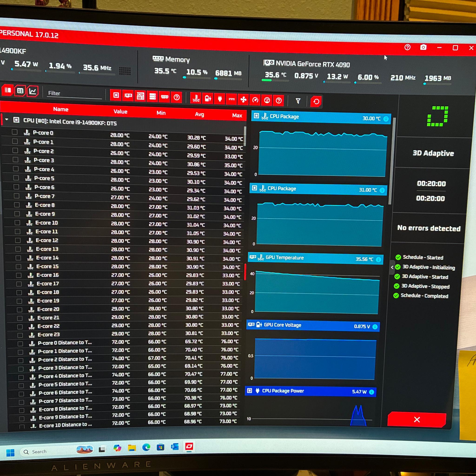Select the P-core 5 row name
Viewport: 476px width, 476px height.
[44, 178]
